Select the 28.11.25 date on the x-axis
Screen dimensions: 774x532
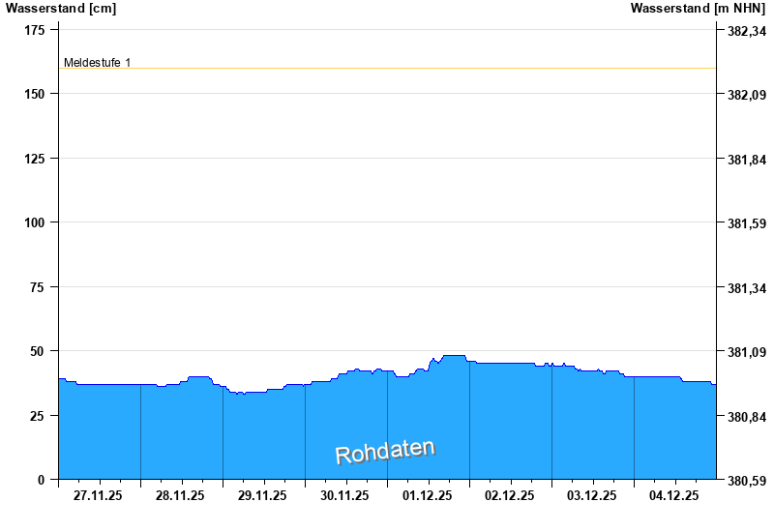181,495
